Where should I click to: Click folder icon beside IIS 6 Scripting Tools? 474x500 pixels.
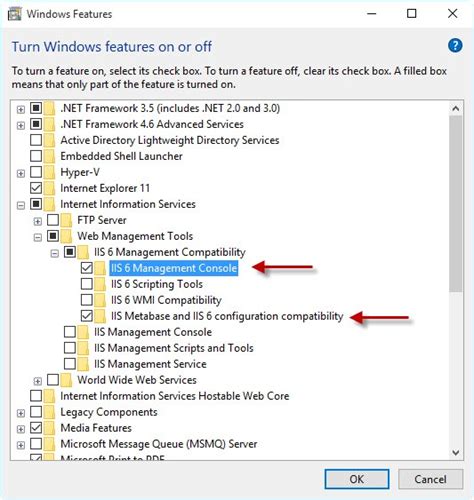pos(100,284)
